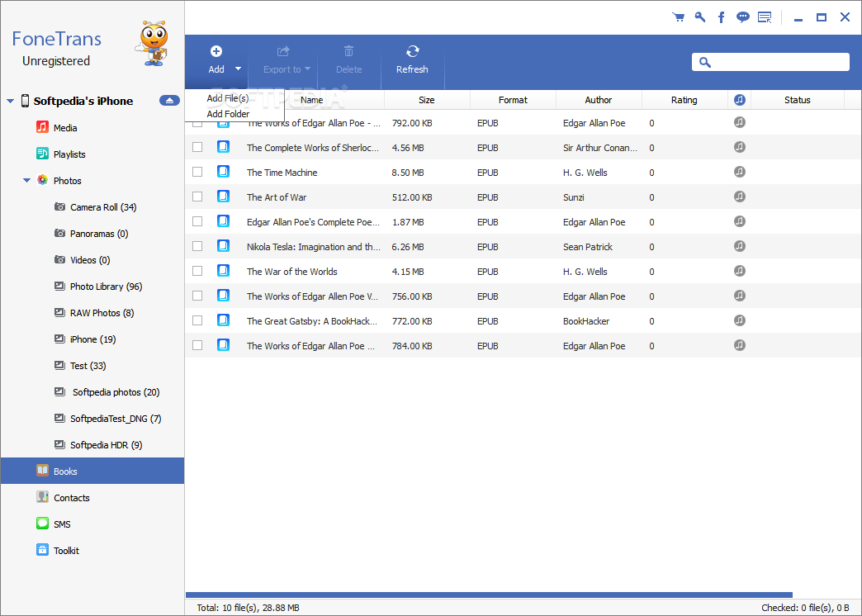Click the Playlists icon in sidebar

42,154
